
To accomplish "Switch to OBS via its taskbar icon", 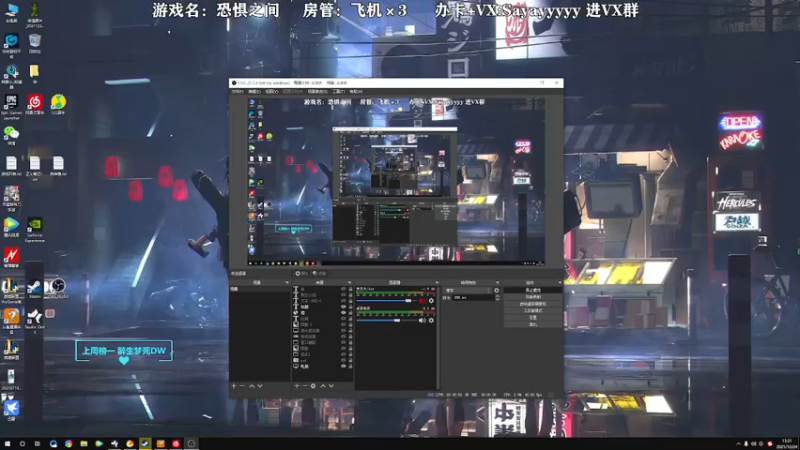I will pos(191,444).
